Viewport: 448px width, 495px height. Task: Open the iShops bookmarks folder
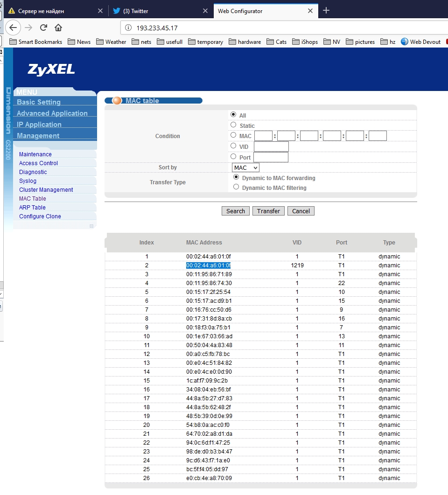click(x=305, y=42)
